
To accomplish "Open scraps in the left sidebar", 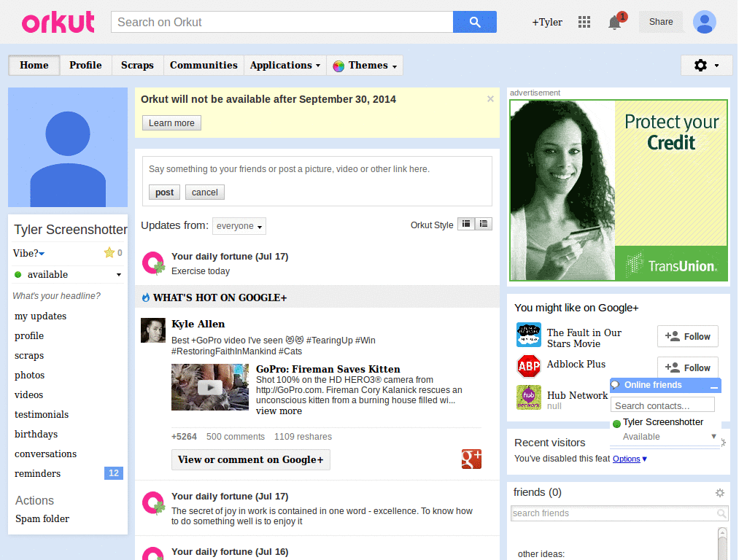I will [x=29, y=356].
